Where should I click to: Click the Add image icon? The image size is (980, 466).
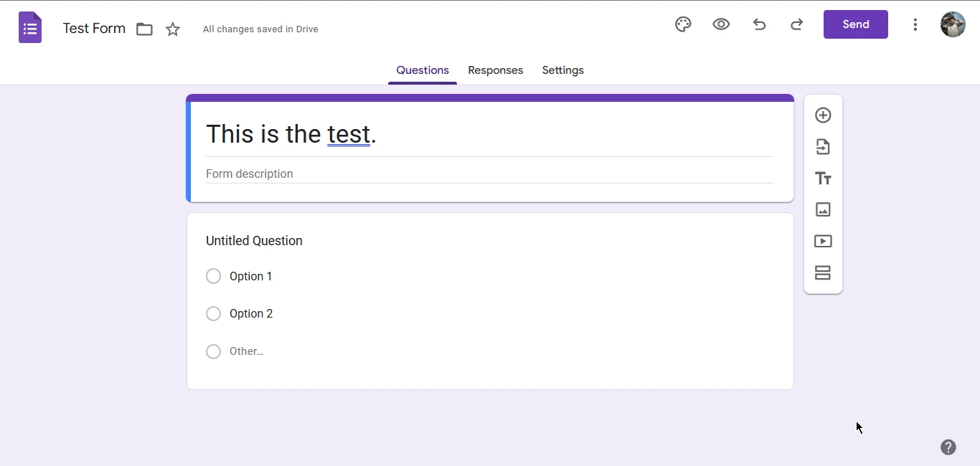click(823, 210)
